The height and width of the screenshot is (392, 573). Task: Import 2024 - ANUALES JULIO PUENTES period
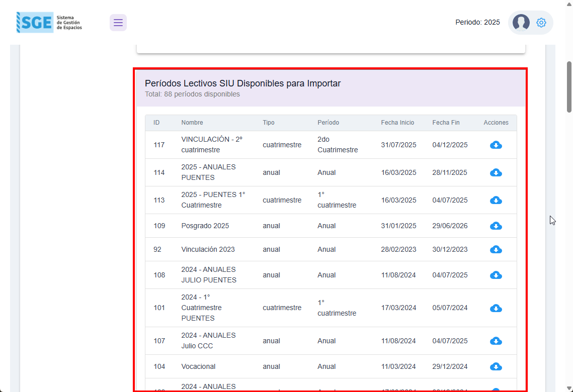pos(496,275)
